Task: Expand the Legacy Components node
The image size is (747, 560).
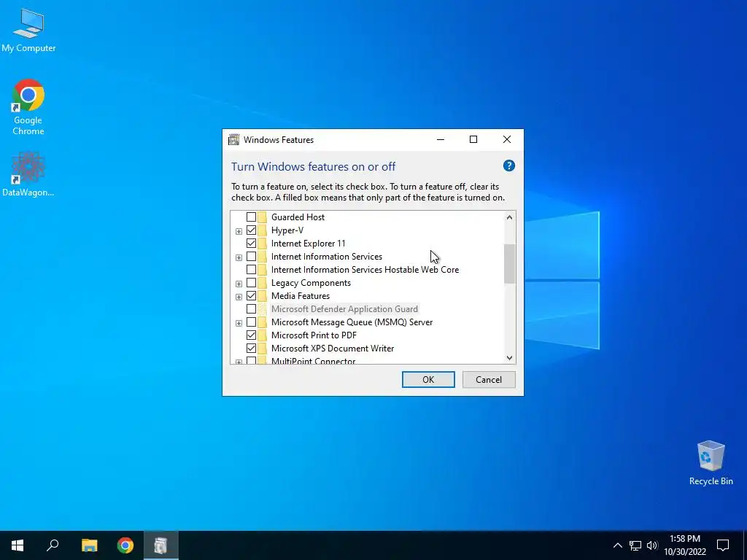Action: pos(239,284)
